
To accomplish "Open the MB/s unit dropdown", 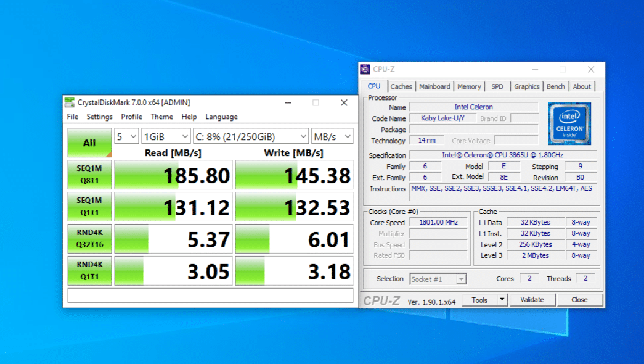I will pyautogui.click(x=332, y=136).
